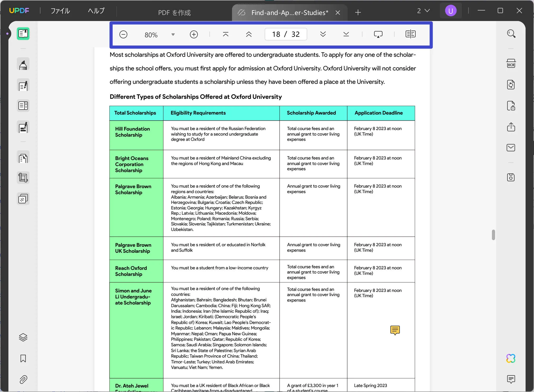
Task: Show the Layers panel
Action: [23, 337]
